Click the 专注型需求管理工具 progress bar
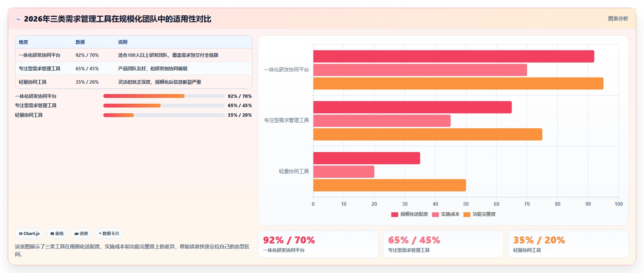Screen dimensions: 644x273 tap(164, 106)
